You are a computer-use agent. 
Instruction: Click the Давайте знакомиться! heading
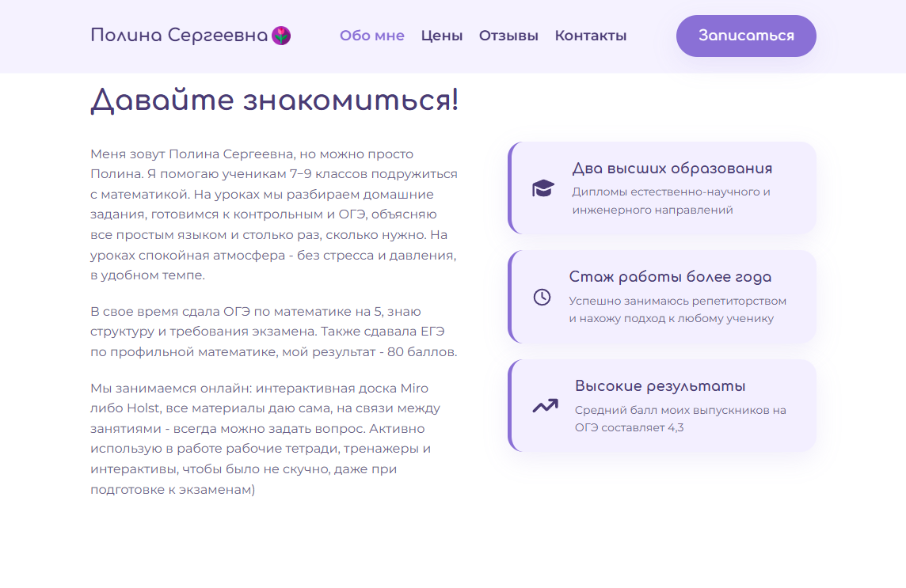click(275, 100)
